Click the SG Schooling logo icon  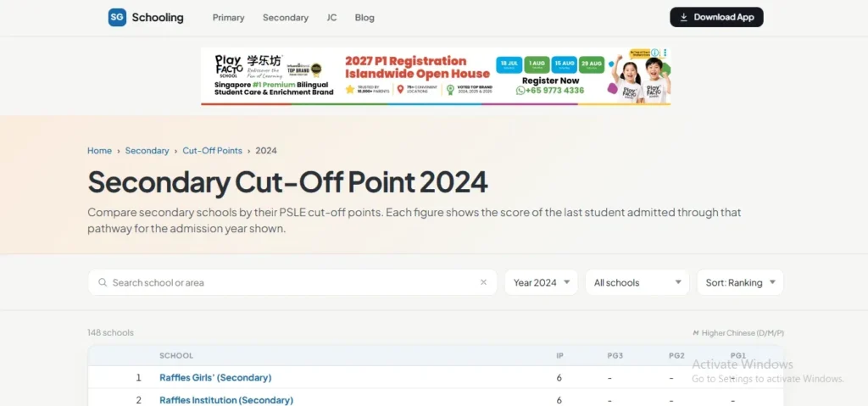click(117, 17)
